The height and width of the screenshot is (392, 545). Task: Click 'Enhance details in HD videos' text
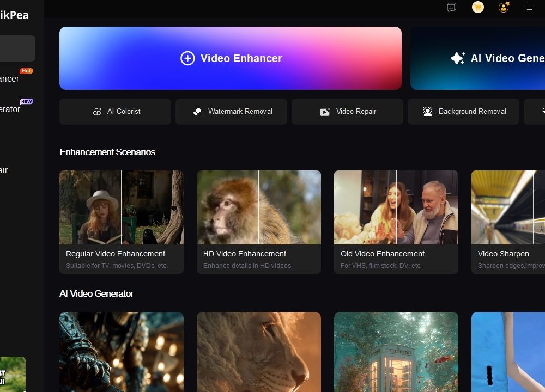point(247,266)
